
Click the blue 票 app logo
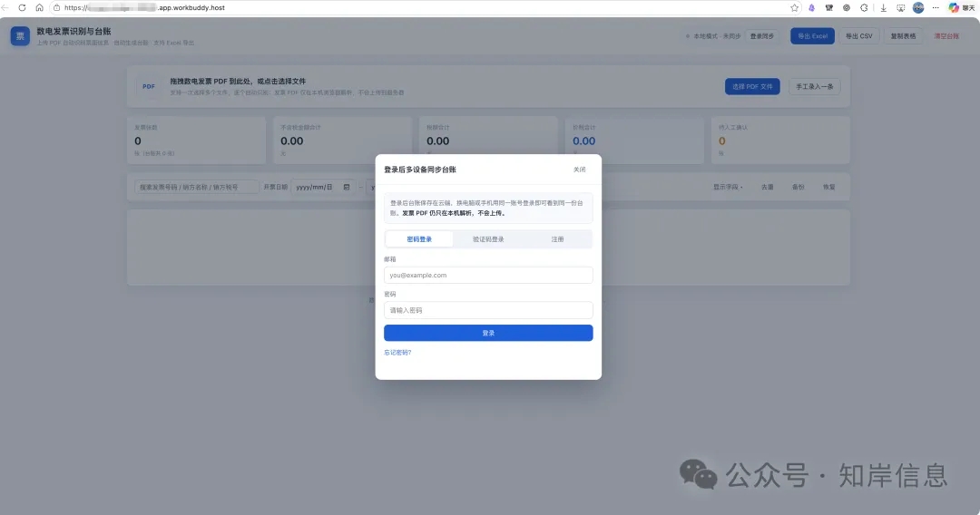point(20,36)
